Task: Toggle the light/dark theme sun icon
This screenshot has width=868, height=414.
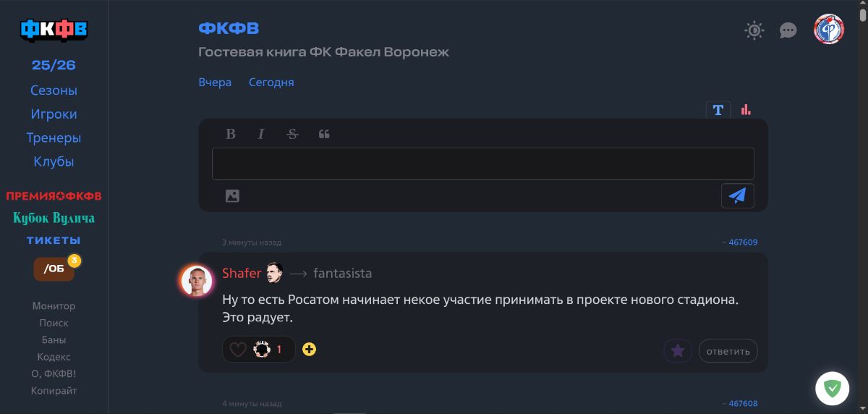Action: [754, 30]
